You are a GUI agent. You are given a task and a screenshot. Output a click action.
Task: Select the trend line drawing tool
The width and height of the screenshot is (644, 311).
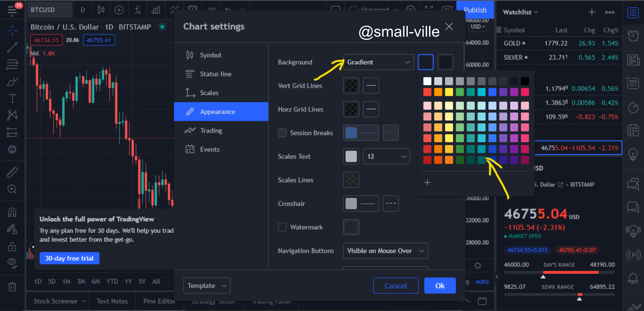(x=12, y=48)
